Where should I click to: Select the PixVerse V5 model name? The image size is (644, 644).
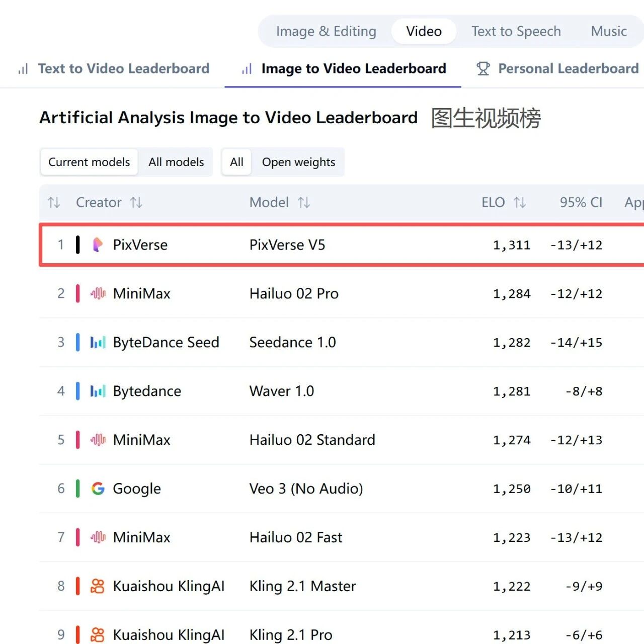[x=287, y=245]
